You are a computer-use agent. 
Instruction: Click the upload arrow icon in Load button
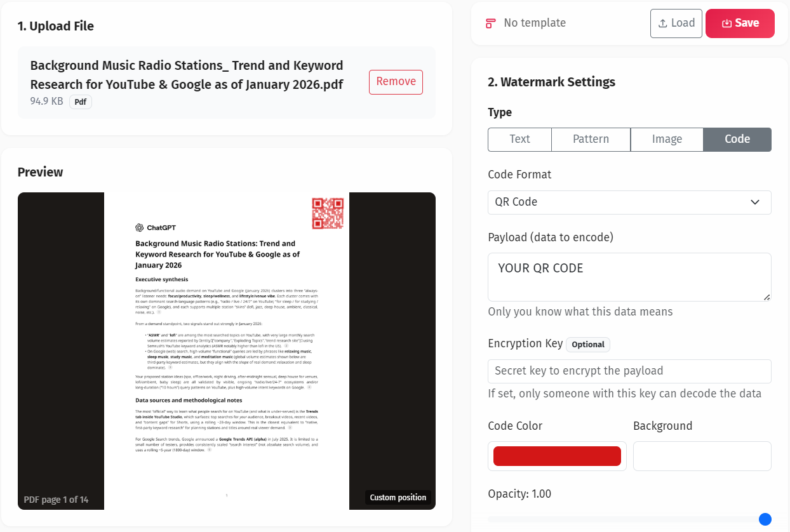[x=662, y=23]
